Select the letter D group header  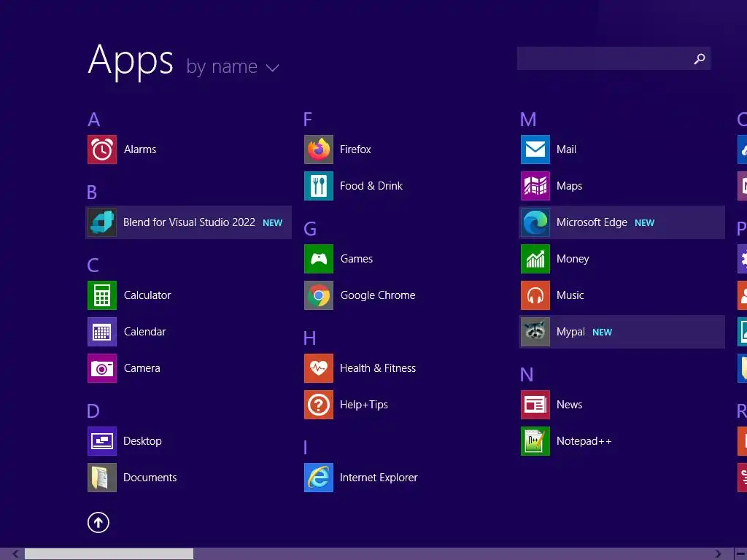(93, 411)
